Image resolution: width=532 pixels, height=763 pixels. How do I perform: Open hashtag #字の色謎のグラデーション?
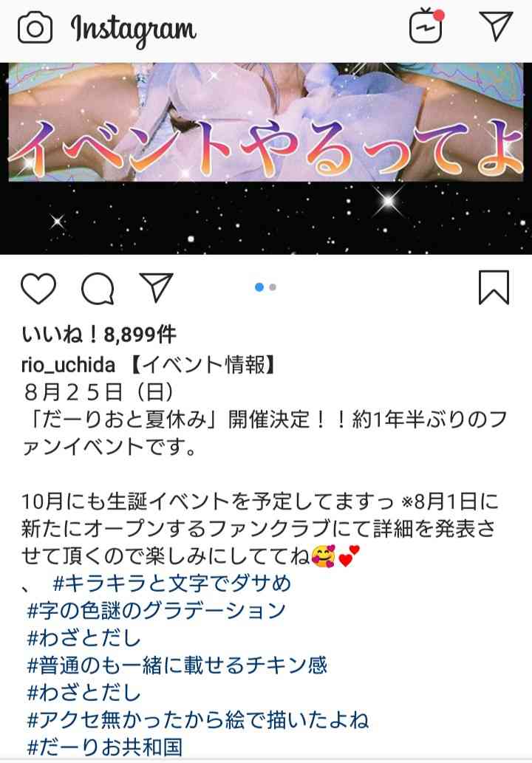pos(156,610)
